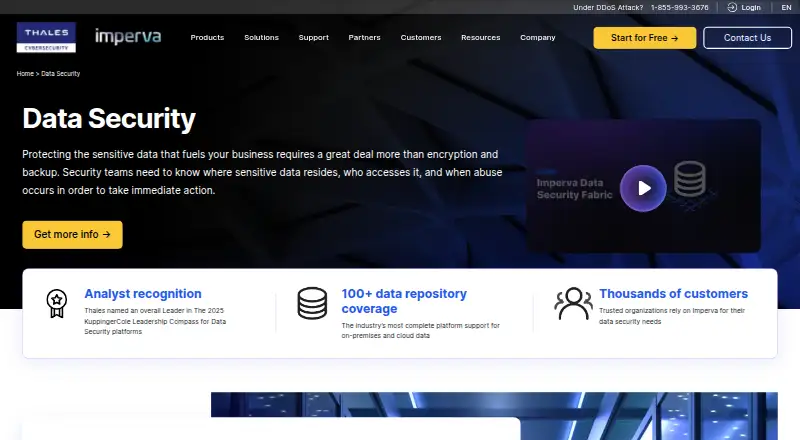Viewport: 800px width, 440px height.
Task: Open the Resources menu
Action: click(481, 37)
